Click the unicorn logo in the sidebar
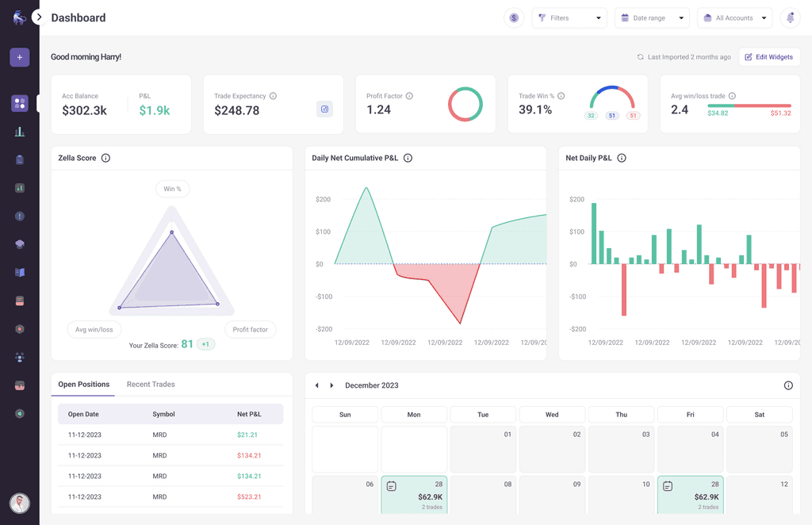The height and width of the screenshot is (525, 812). pos(19,17)
